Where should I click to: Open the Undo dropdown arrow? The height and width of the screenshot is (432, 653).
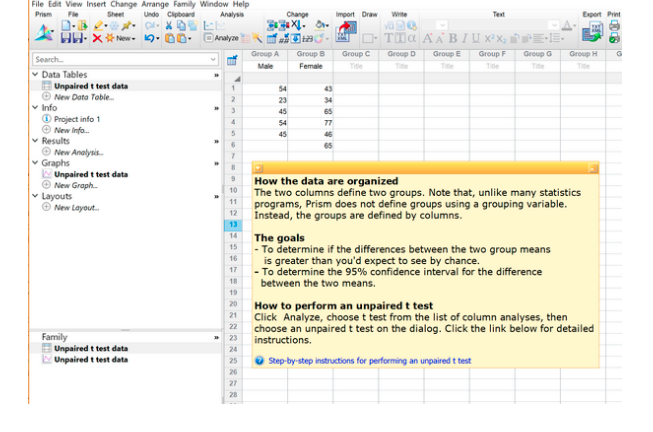coord(158,39)
